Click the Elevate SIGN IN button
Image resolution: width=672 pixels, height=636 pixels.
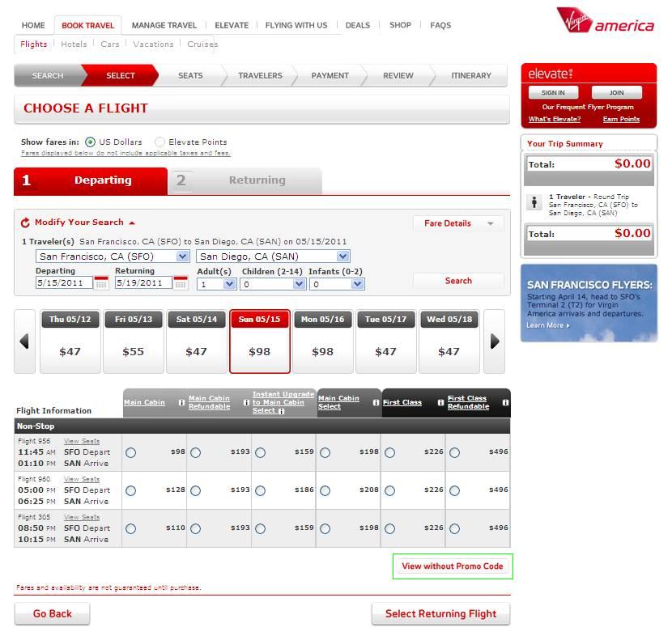point(553,92)
